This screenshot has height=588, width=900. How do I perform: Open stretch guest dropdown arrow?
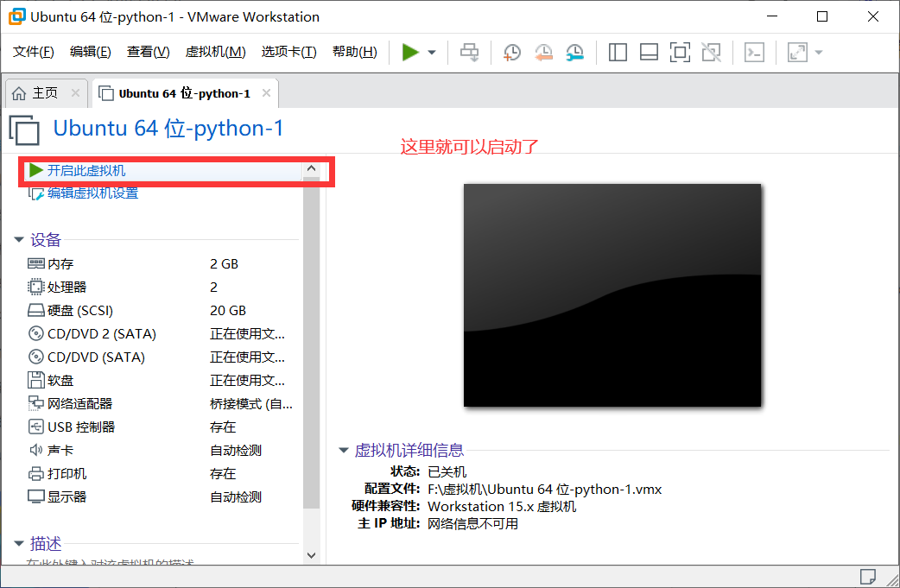[819, 52]
